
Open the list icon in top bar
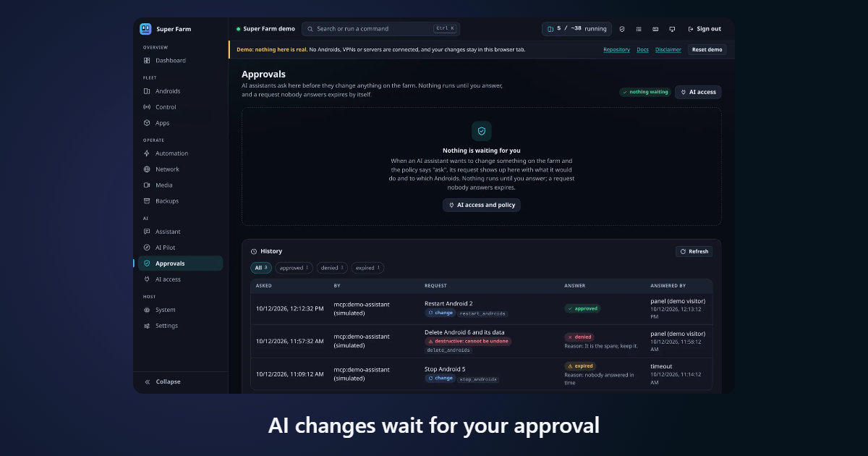click(639, 29)
